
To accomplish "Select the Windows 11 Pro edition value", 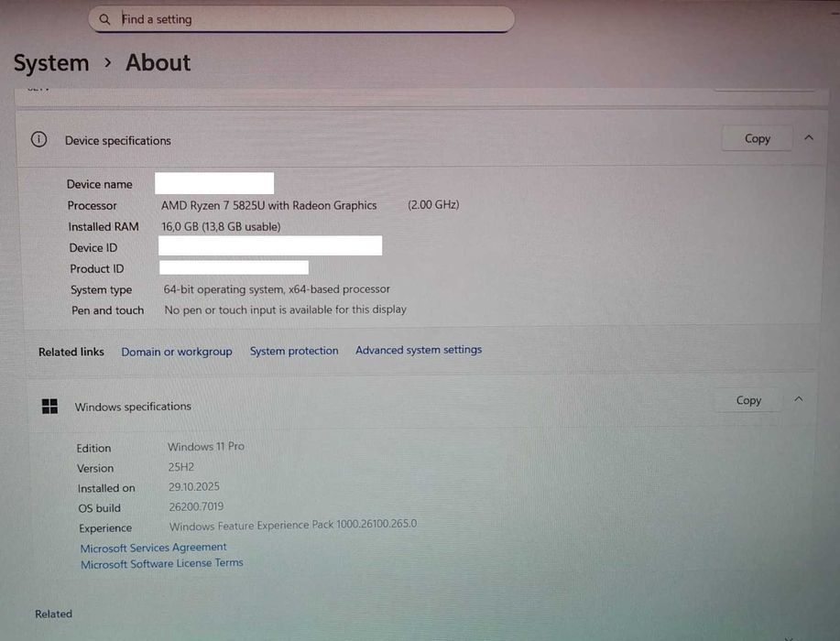I will pos(206,446).
